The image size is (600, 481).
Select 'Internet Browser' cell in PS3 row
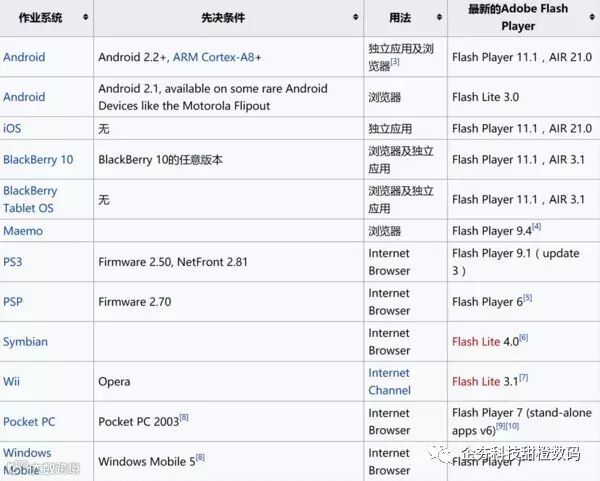tap(406, 262)
